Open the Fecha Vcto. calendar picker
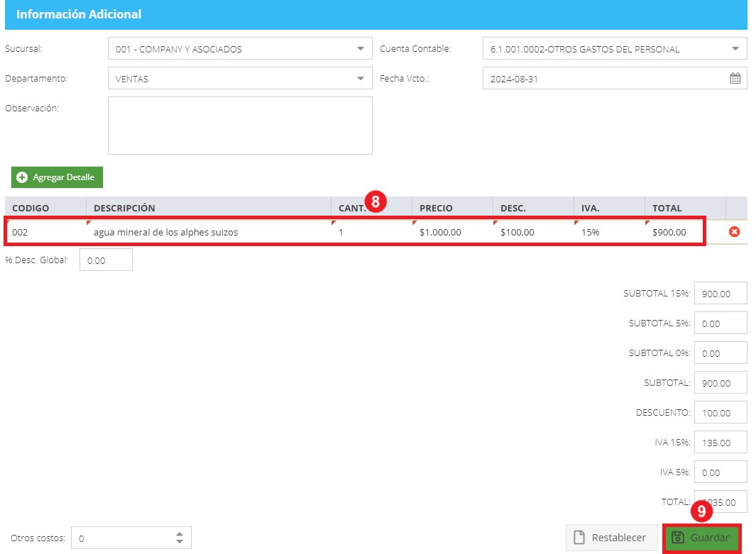This screenshot has width=756, height=554. [735, 79]
